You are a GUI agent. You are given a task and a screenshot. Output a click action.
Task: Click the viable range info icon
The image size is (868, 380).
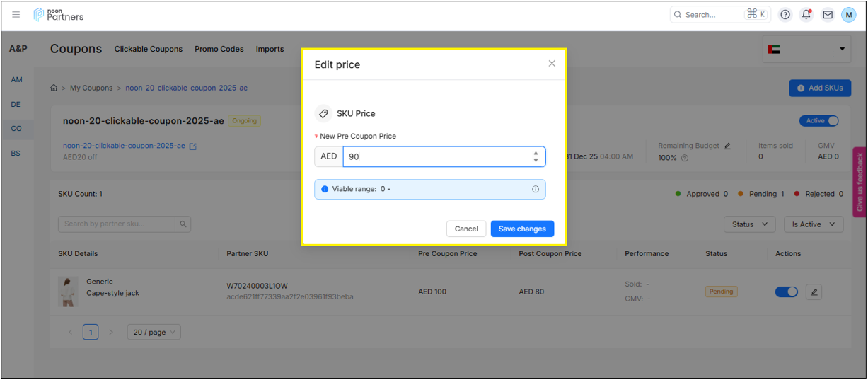pyautogui.click(x=536, y=189)
